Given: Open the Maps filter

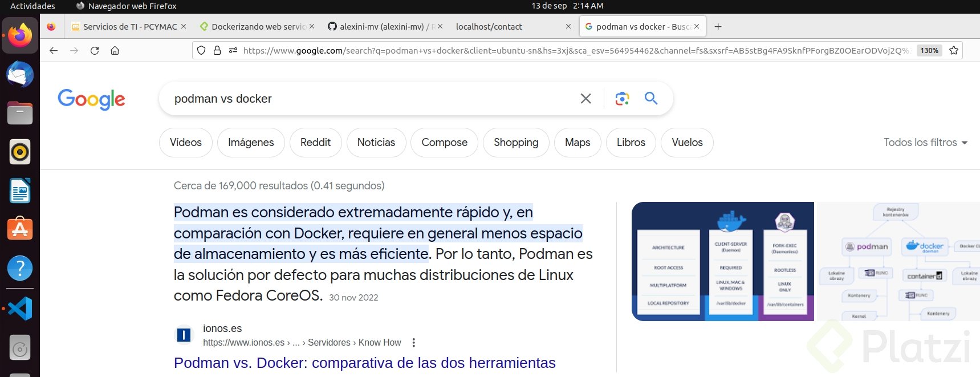Looking at the screenshot, I should pos(578,143).
